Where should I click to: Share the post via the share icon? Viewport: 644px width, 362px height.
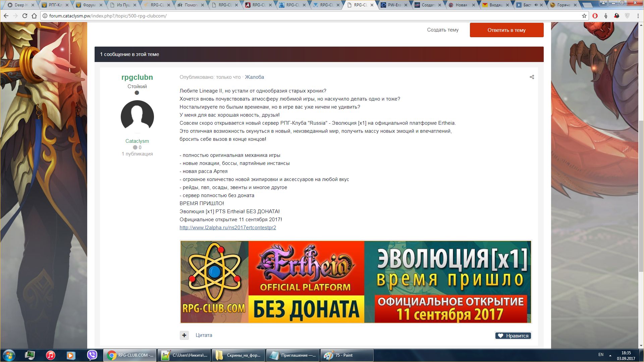coord(532,77)
